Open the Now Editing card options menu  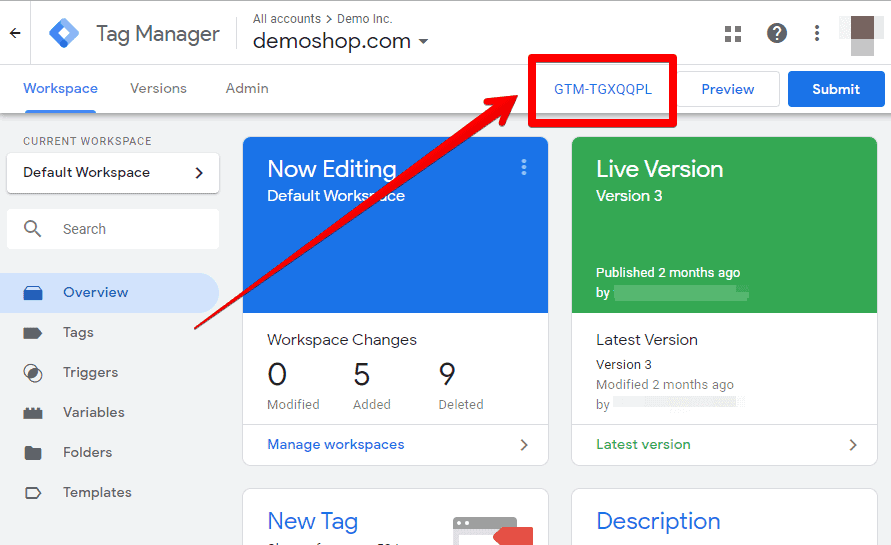point(524,167)
